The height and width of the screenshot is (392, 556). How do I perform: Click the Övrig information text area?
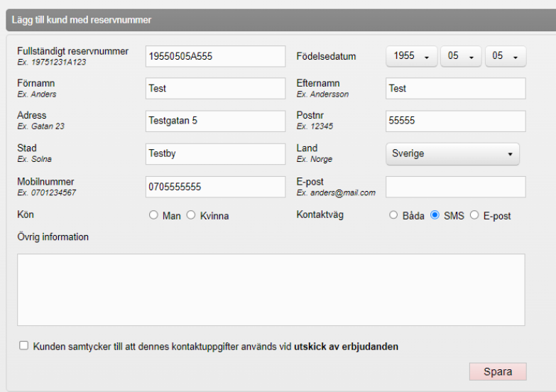pos(271,290)
